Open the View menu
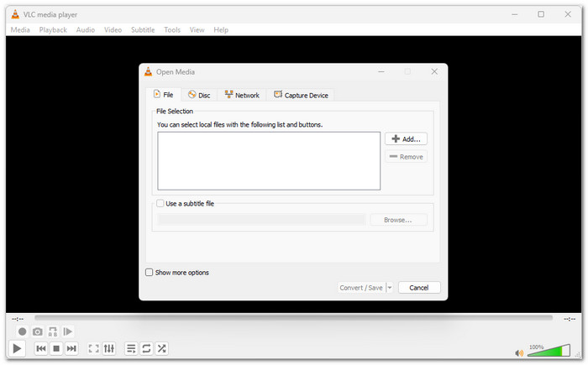Screen dimensions: 588x365 (x=197, y=29)
